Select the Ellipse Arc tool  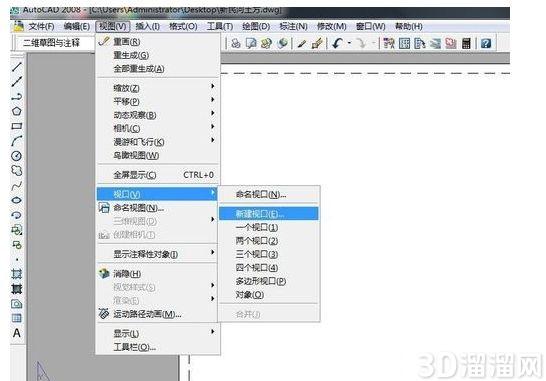[x=17, y=215]
